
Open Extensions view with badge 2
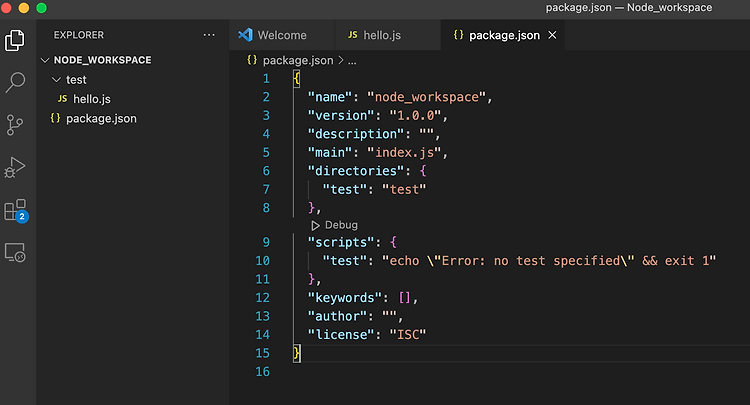[16, 210]
